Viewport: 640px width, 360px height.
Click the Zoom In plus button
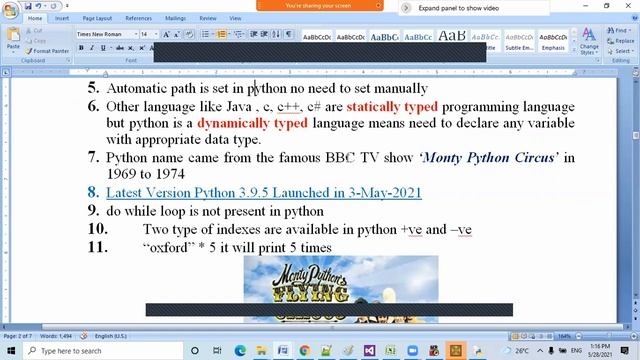coord(634,336)
